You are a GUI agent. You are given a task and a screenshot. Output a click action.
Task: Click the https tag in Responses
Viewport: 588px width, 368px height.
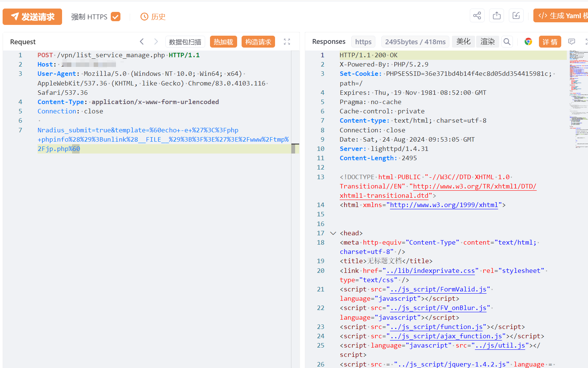(x=363, y=42)
